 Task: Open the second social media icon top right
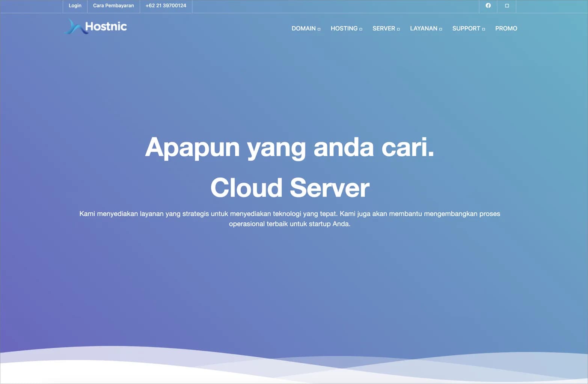pyautogui.click(x=507, y=6)
